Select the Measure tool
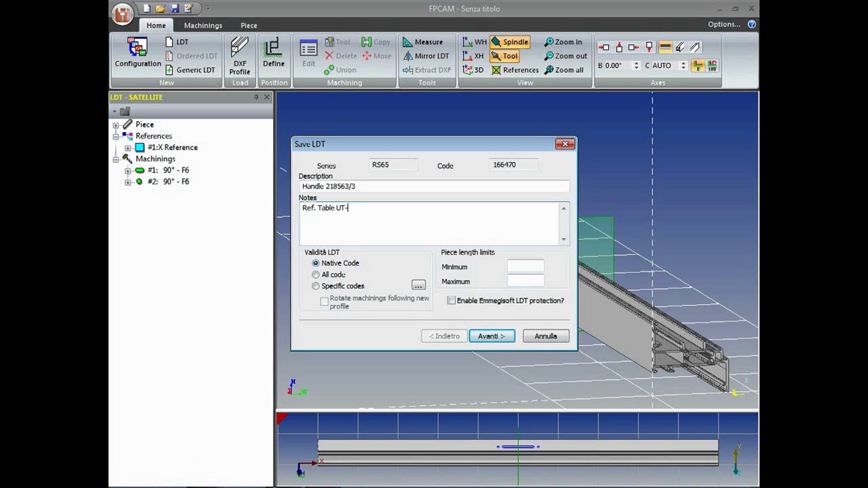Screen dimensions: 868x488 (x=423, y=42)
